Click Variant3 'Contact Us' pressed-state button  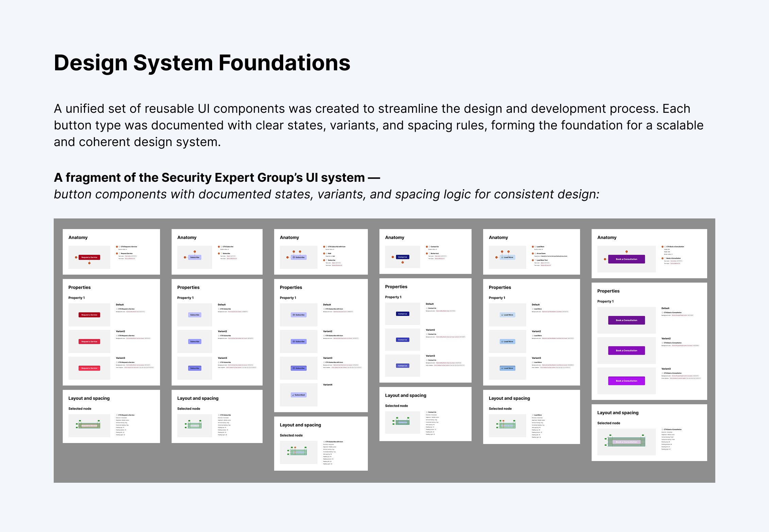(403, 366)
